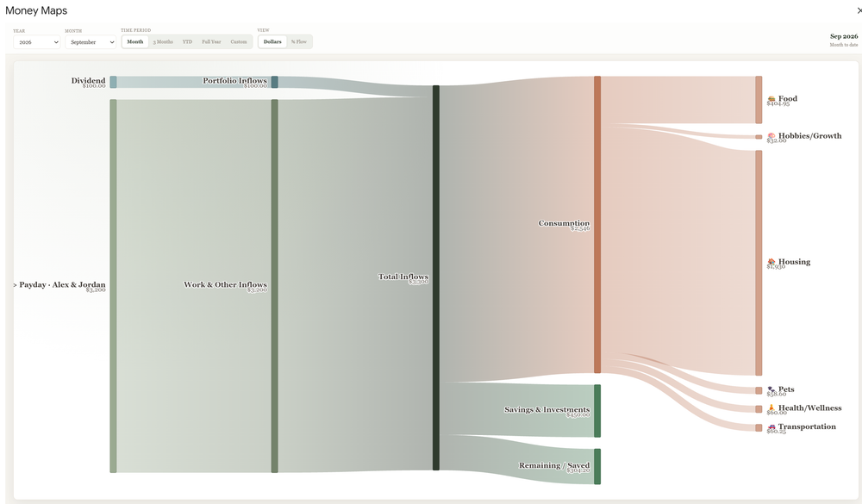This screenshot has height=504, width=862.
Task: Click the Hobbies/Growth label text
Action: (809, 136)
